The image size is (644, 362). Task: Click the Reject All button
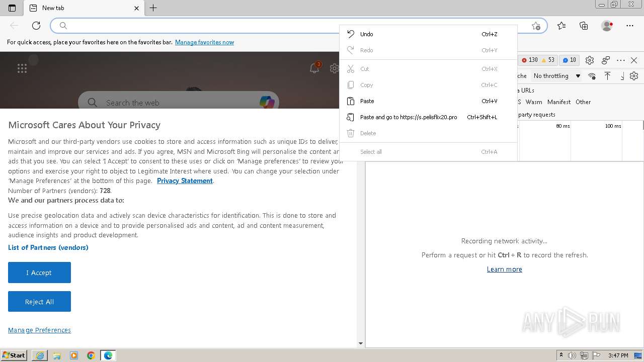tap(39, 302)
